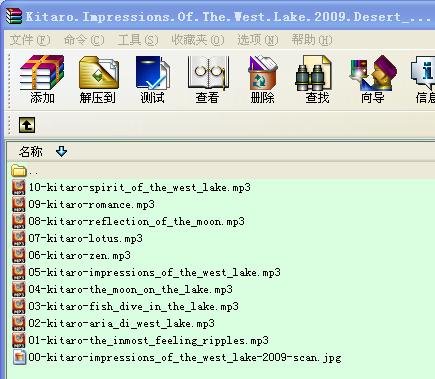Open the 命令(C) menu
The width and height of the screenshot is (435, 379).
point(84,40)
